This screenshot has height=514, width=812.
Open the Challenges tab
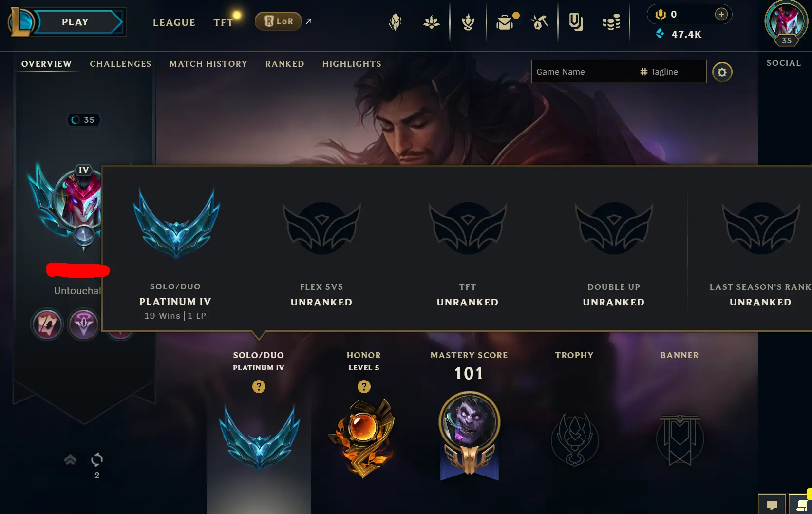(x=120, y=64)
